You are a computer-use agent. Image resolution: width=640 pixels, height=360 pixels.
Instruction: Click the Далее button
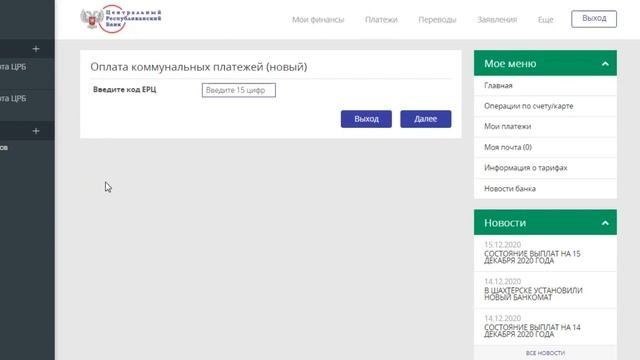[x=426, y=119]
